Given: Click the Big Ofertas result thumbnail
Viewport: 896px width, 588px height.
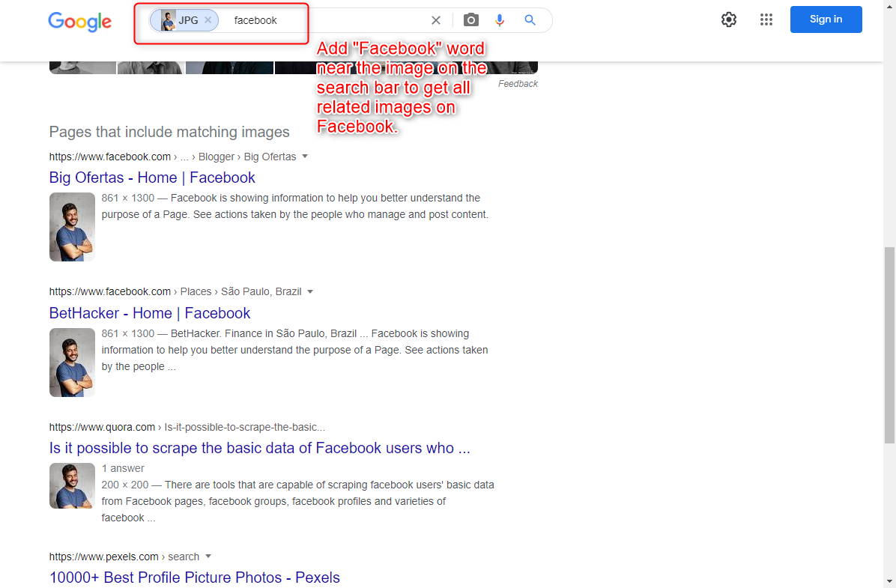Looking at the screenshot, I should click(x=72, y=227).
